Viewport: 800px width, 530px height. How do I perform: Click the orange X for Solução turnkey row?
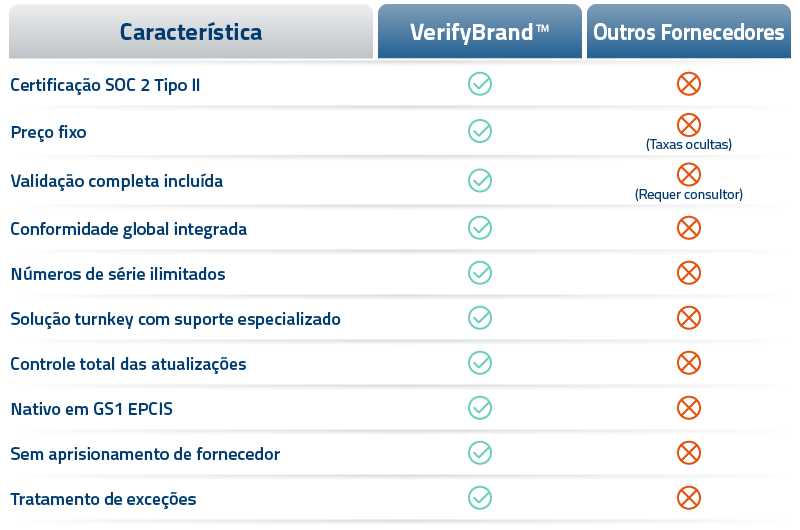[x=689, y=318]
